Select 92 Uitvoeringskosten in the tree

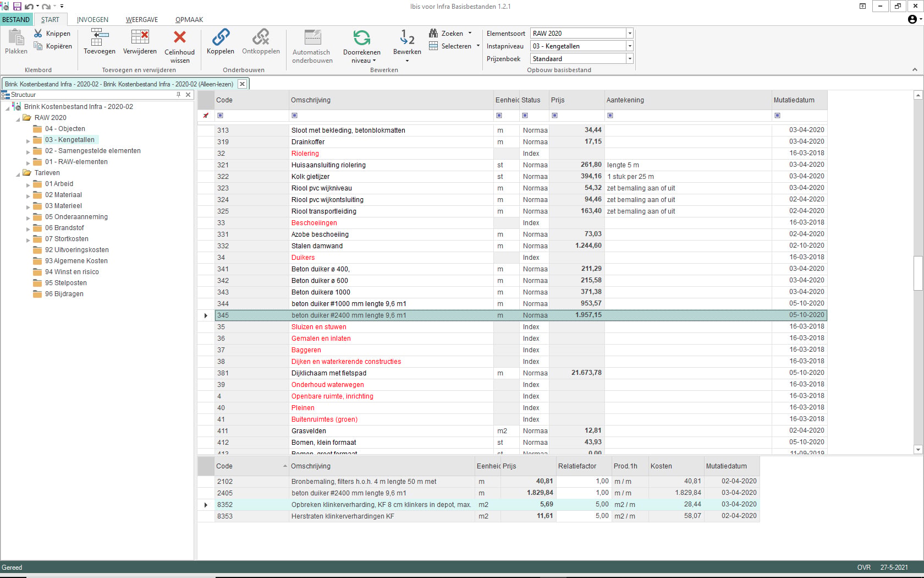pyautogui.click(x=77, y=250)
